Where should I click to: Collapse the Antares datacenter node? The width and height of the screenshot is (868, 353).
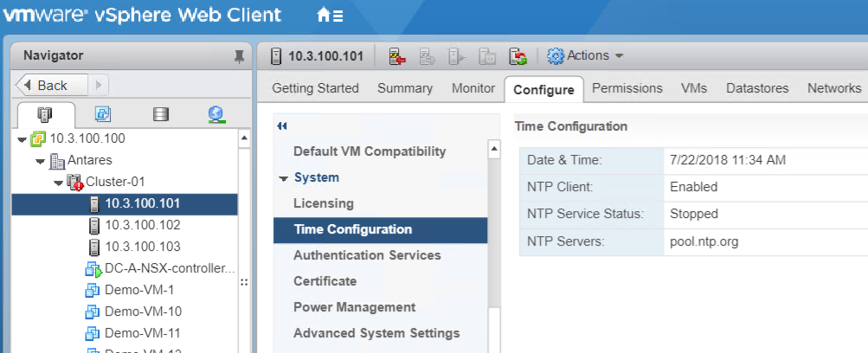pyautogui.click(x=41, y=162)
